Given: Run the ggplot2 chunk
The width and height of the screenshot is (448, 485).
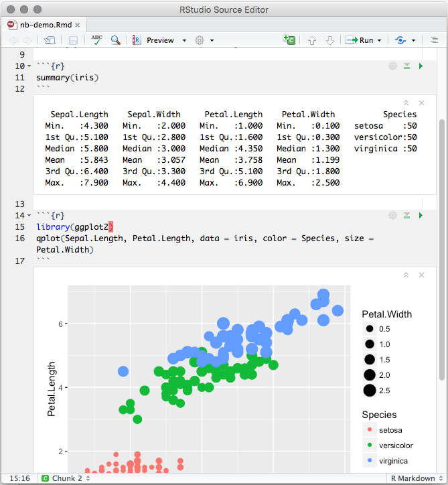Looking at the screenshot, I should coord(421,215).
